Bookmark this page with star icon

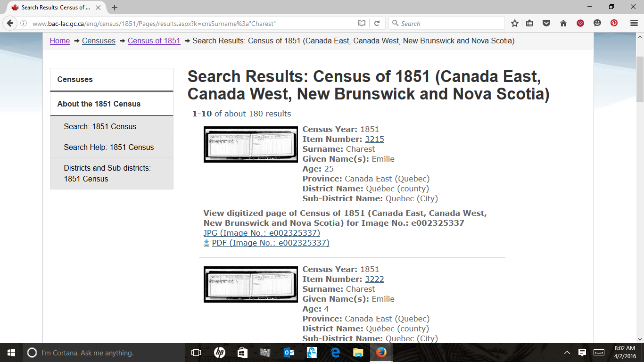515,23
